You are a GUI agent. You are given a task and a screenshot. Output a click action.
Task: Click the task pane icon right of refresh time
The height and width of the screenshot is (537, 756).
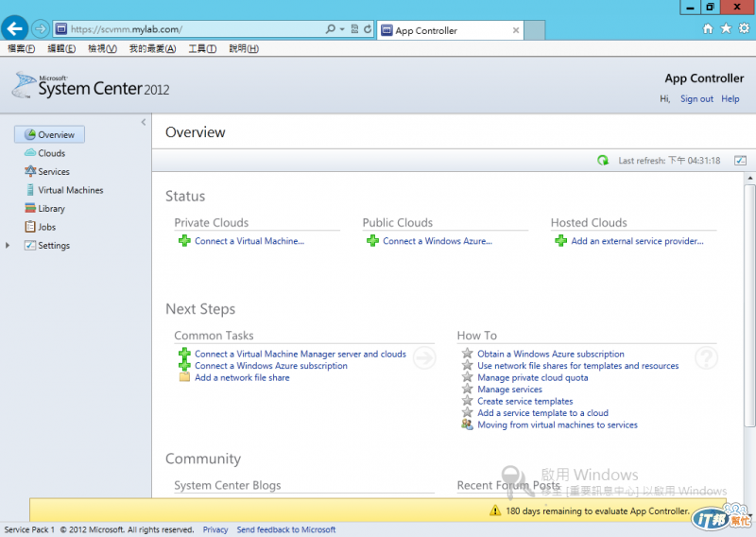[x=740, y=160]
